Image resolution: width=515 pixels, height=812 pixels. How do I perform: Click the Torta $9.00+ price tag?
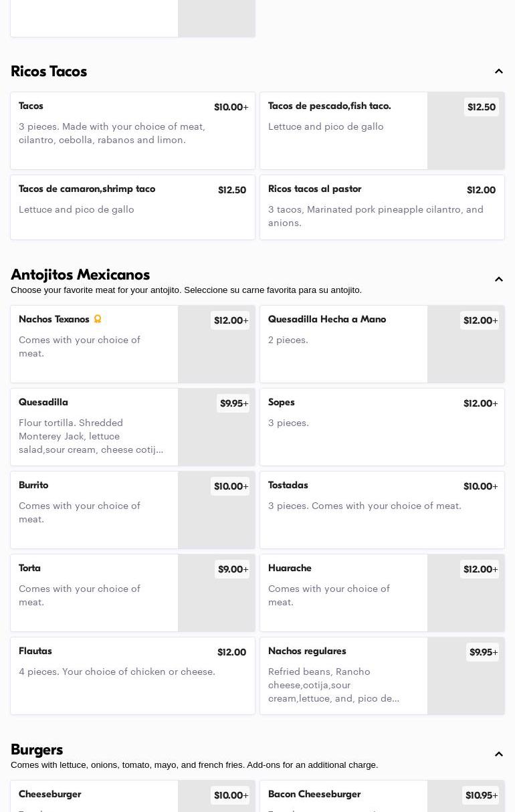tap(233, 569)
